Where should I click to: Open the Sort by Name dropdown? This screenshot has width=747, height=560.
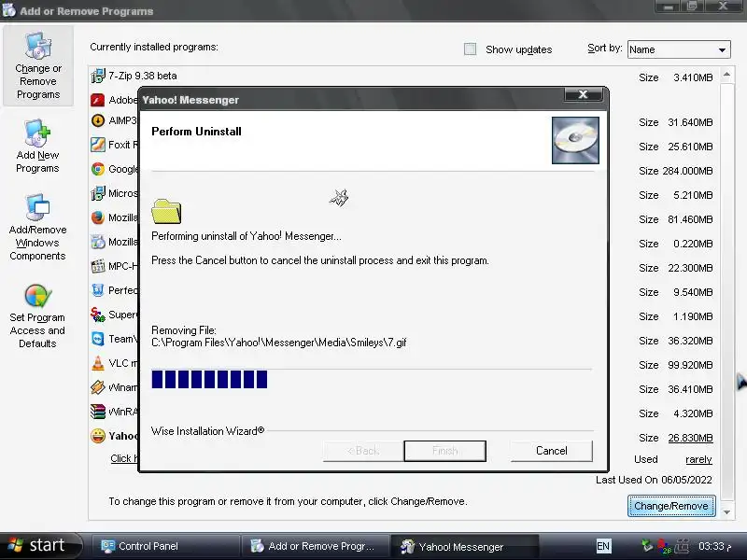(679, 49)
